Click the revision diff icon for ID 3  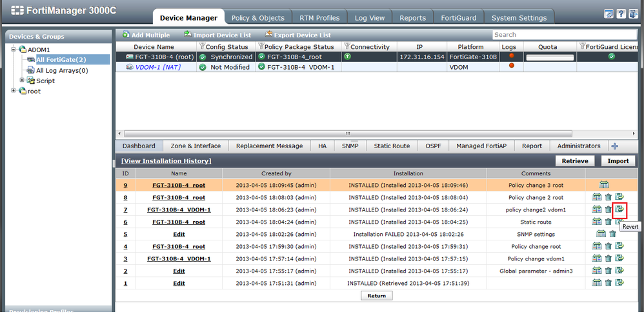coord(597,258)
